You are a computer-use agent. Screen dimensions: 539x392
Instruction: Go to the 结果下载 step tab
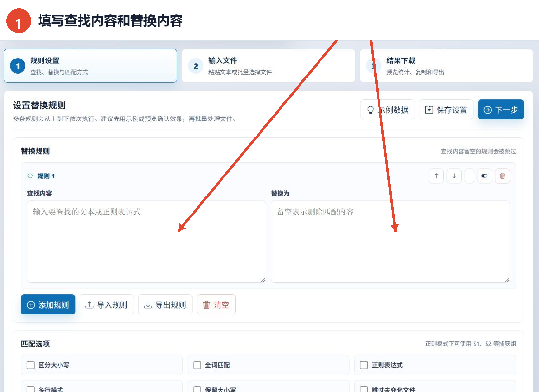pyautogui.click(x=446, y=66)
